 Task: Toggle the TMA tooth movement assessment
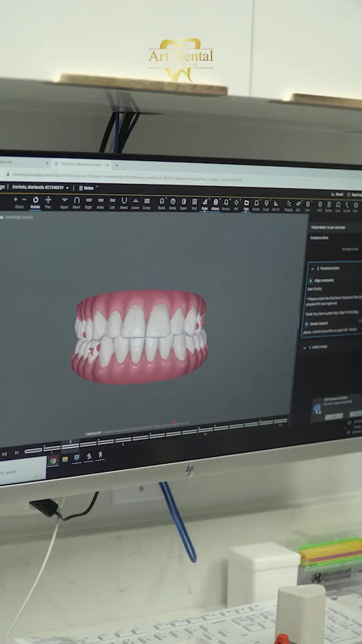246,205
